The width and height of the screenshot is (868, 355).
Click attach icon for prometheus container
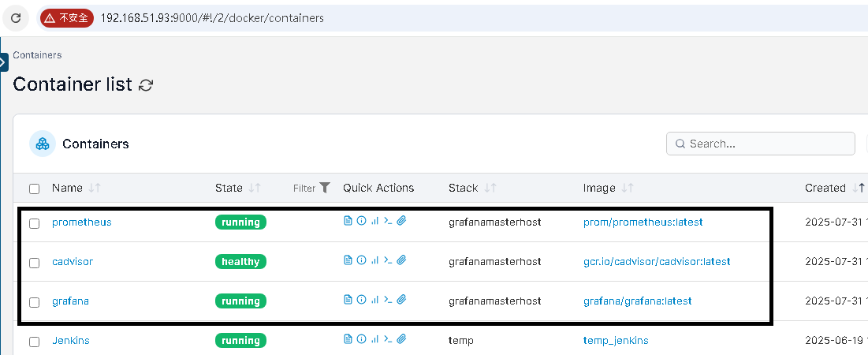[x=402, y=221]
